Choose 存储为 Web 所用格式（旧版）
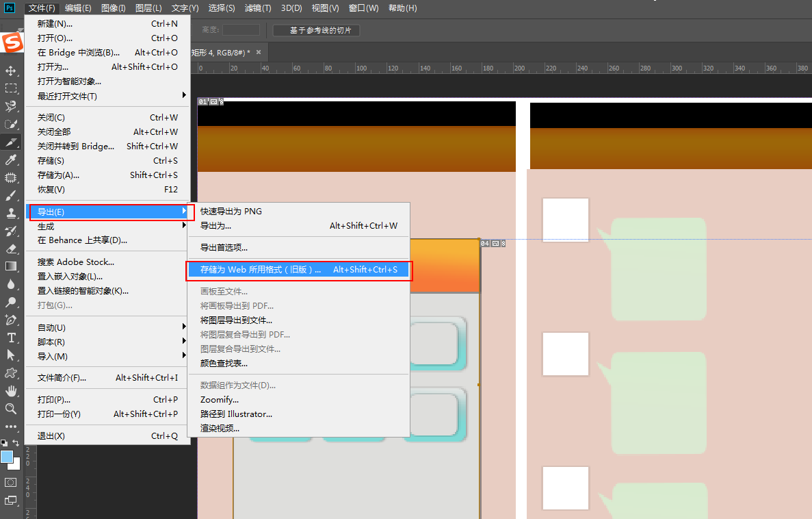Screen dimensions: 812x519 tap(298, 270)
